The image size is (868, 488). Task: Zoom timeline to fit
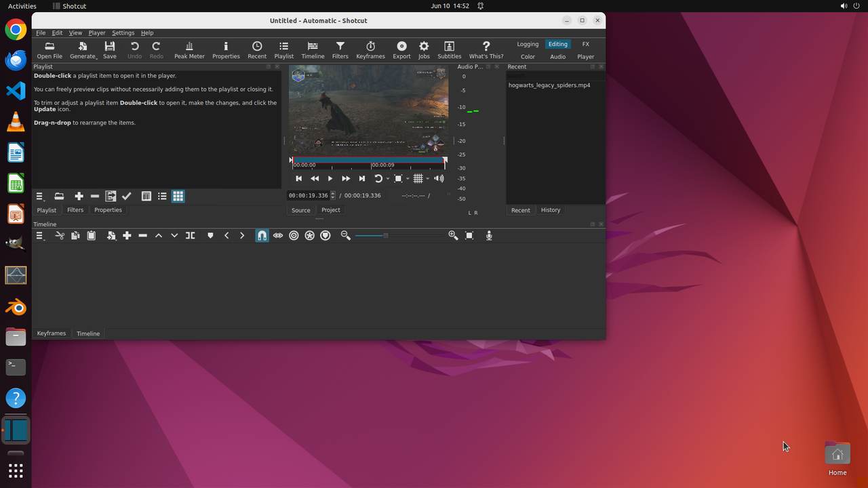469,235
